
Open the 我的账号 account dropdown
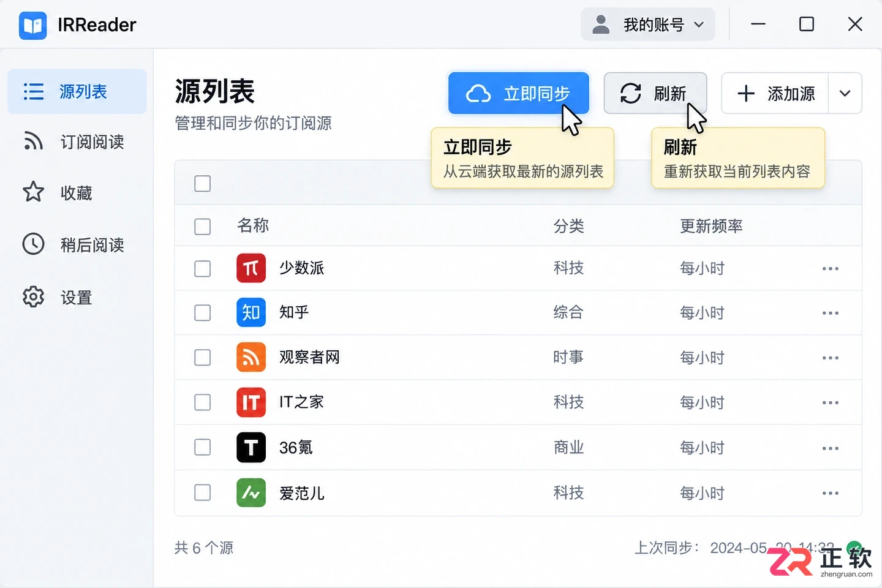tap(648, 24)
